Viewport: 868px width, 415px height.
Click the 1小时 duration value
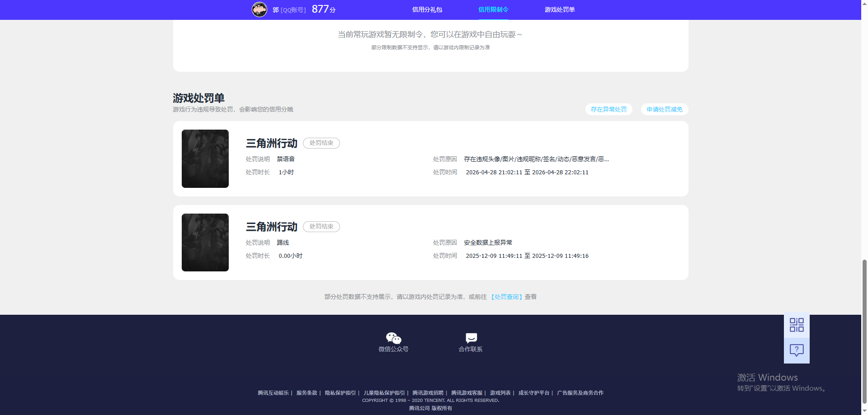(286, 173)
